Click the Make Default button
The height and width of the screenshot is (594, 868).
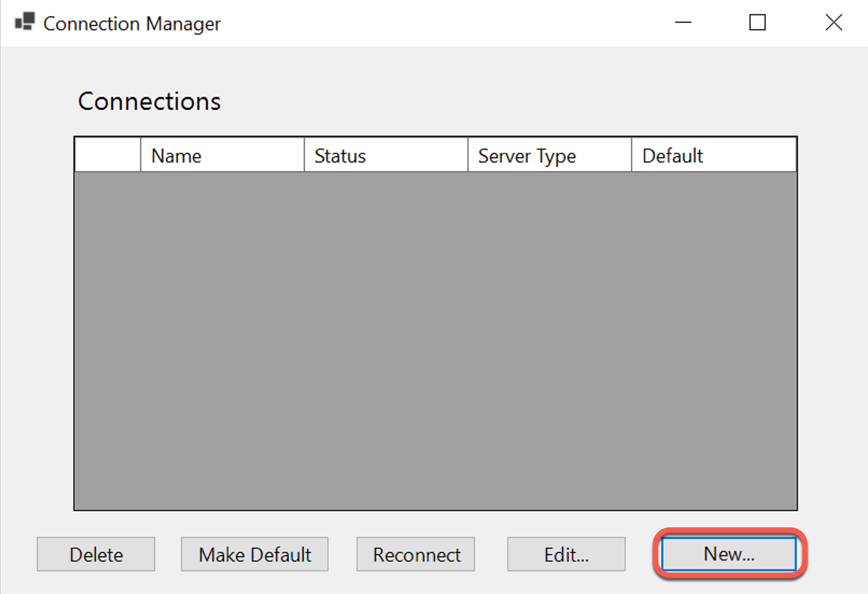click(255, 554)
